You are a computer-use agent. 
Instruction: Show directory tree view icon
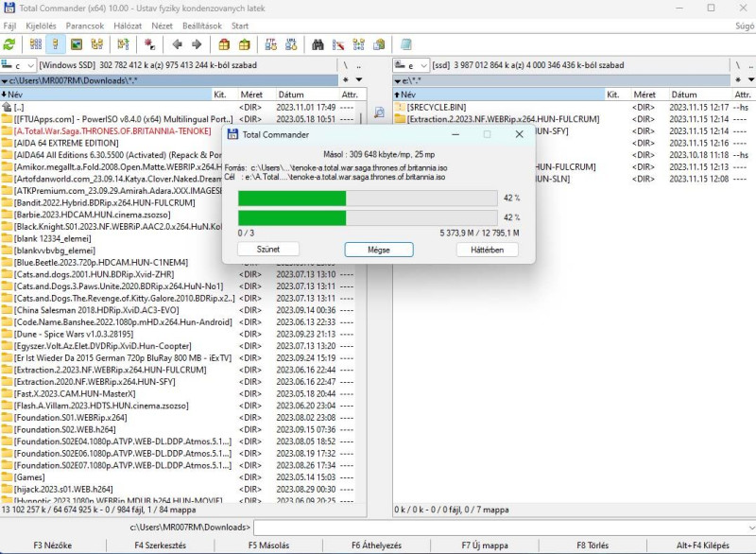pyautogui.click(x=97, y=44)
